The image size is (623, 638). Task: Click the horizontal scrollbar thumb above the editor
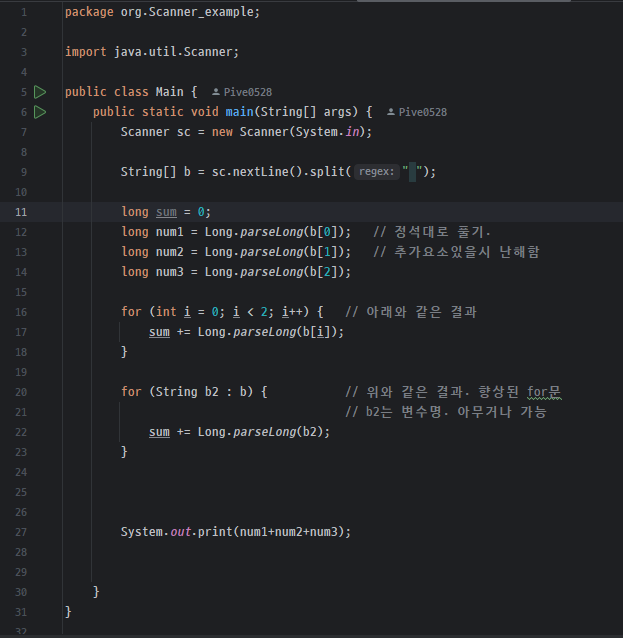pyautogui.click(x=464, y=1)
